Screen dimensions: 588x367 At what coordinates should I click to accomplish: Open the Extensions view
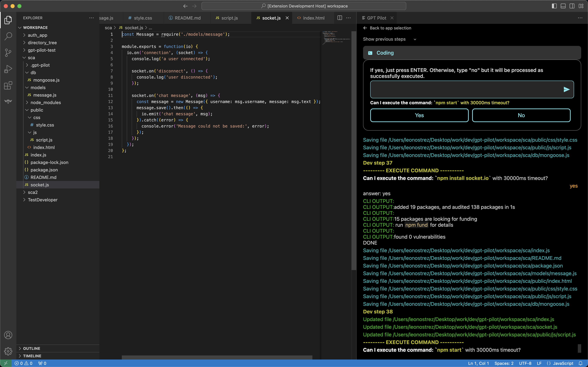coord(8,85)
